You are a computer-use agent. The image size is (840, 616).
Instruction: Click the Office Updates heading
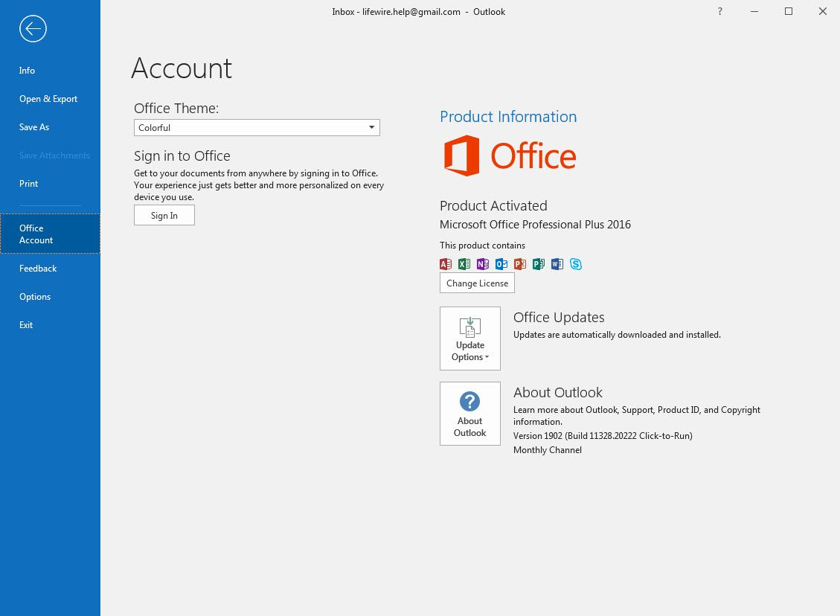(559, 318)
